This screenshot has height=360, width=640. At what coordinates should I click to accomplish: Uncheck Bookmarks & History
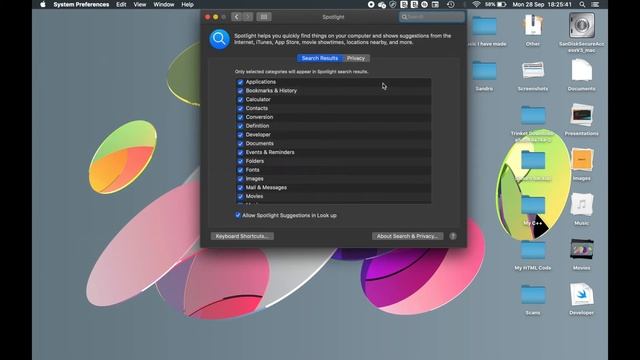(x=240, y=91)
